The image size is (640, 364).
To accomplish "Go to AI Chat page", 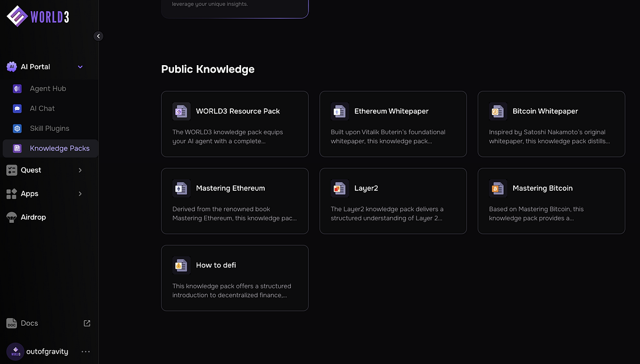I will pos(42,108).
